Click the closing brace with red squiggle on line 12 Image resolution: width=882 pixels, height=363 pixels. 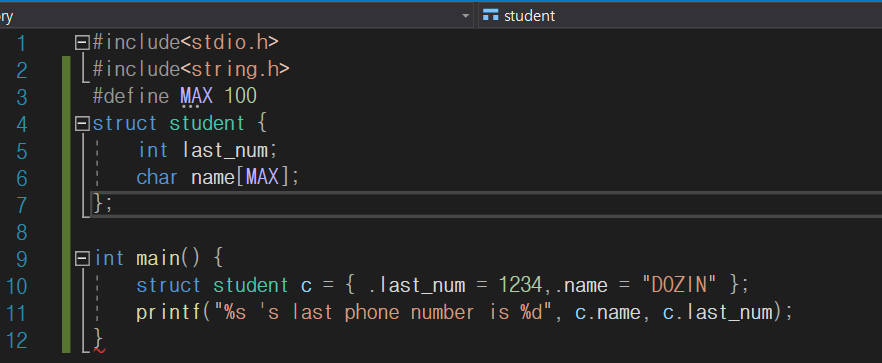pos(98,340)
